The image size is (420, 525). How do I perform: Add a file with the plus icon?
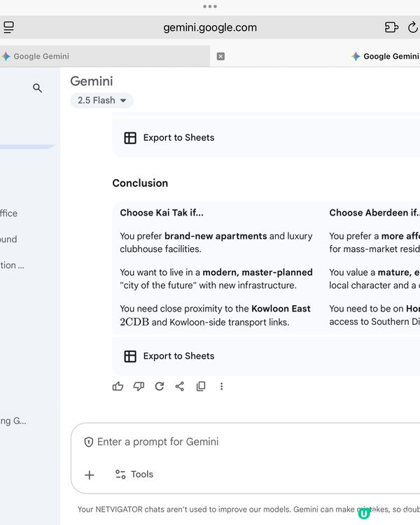(x=90, y=475)
